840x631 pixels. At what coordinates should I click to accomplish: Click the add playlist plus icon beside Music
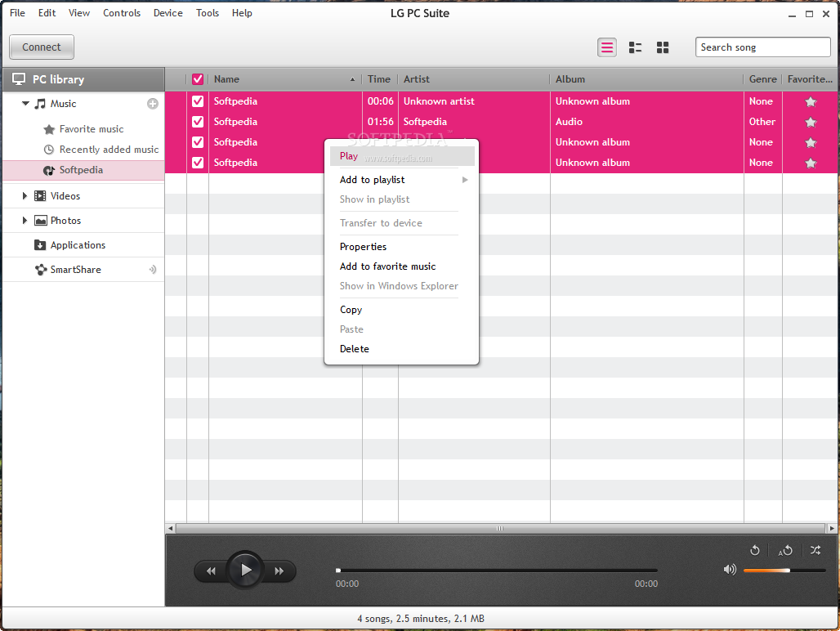click(x=153, y=103)
